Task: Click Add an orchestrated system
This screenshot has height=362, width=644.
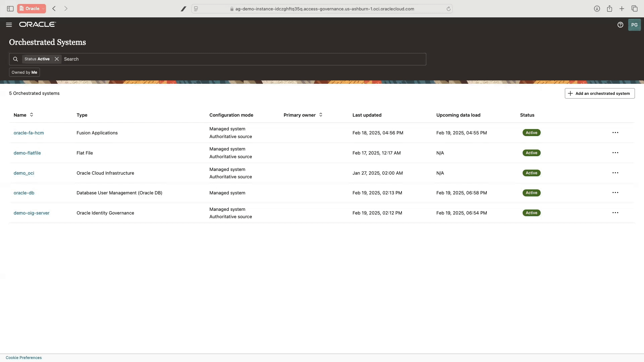Action: tap(599, 93)
